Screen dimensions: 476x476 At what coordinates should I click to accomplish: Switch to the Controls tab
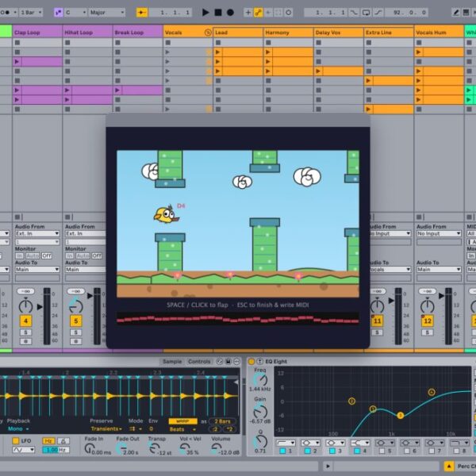point(199,361)
